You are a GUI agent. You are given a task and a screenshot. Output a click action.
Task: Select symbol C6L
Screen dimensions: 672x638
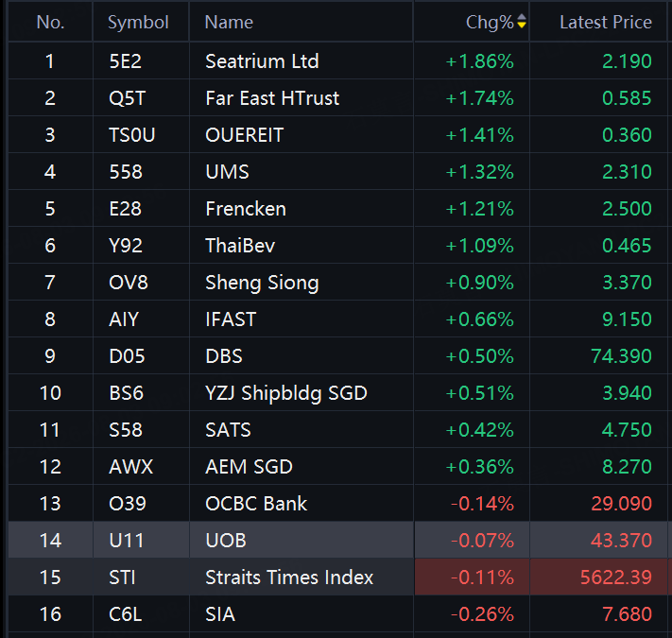(x=125, y=614)
